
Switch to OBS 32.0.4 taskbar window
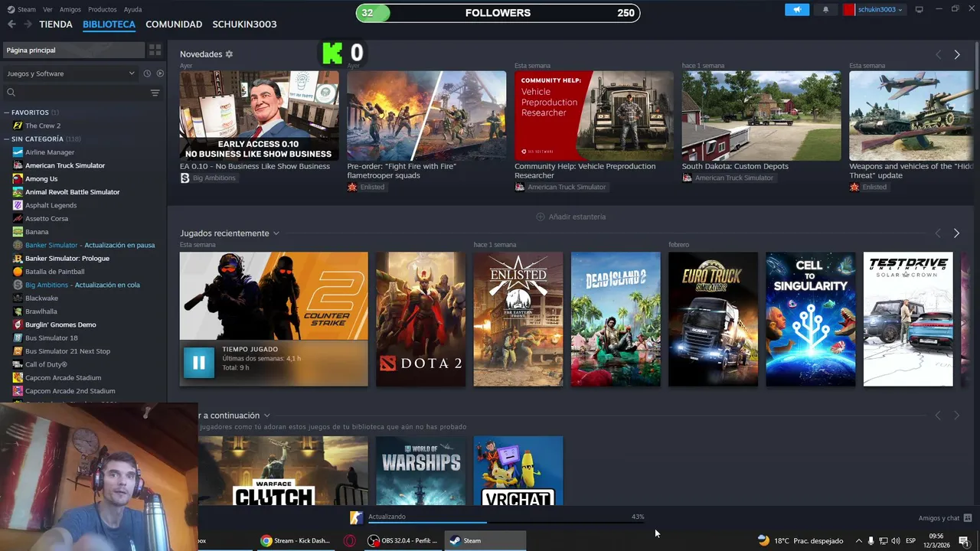(x=403, y=540)
